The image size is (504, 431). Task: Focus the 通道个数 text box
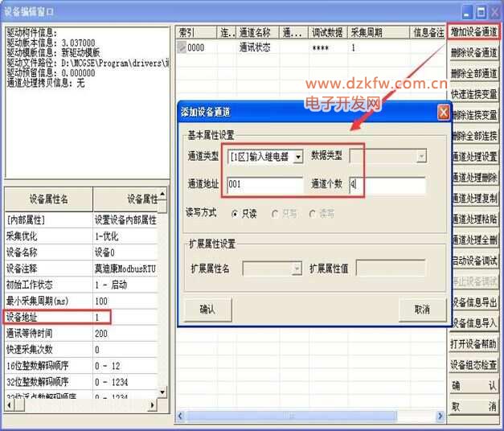tap(387, 185)
